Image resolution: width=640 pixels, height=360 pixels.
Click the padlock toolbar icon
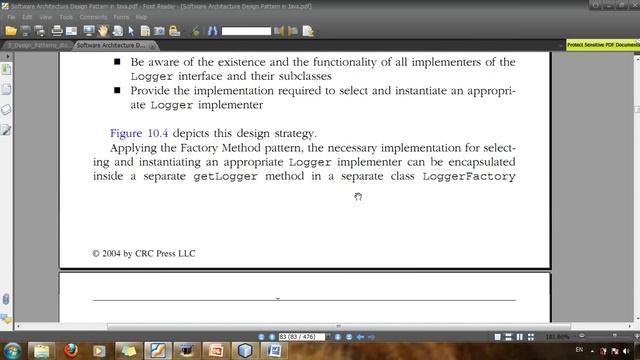click(x=174, y=31)
